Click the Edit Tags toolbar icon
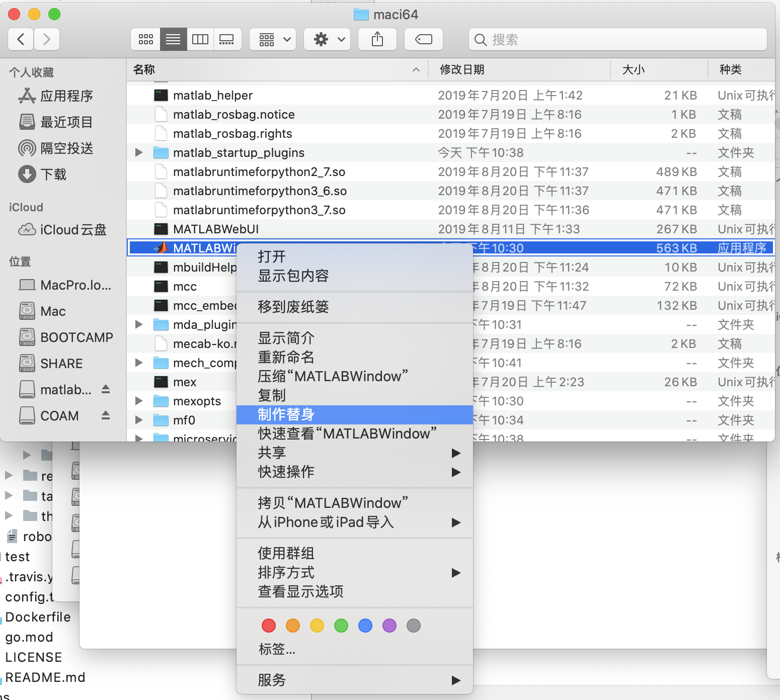The width and height of the screenshot is (780, 700). tap(423, 39)
